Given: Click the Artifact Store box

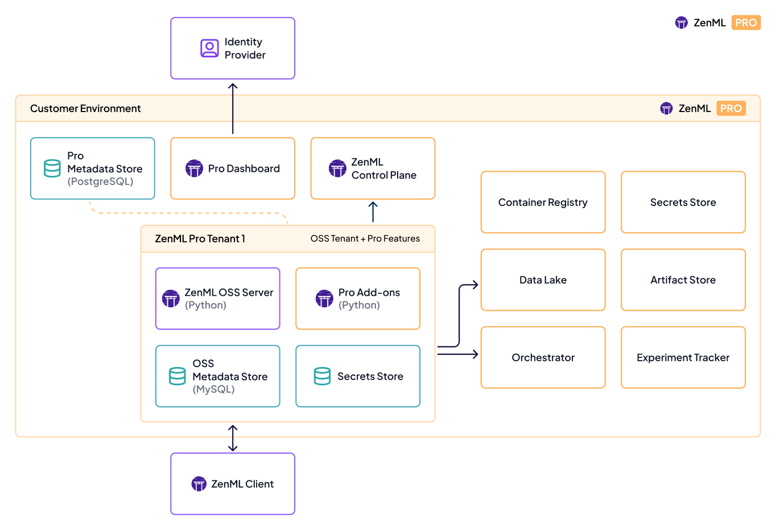Looking at the screenshot, I should (683, 279).
